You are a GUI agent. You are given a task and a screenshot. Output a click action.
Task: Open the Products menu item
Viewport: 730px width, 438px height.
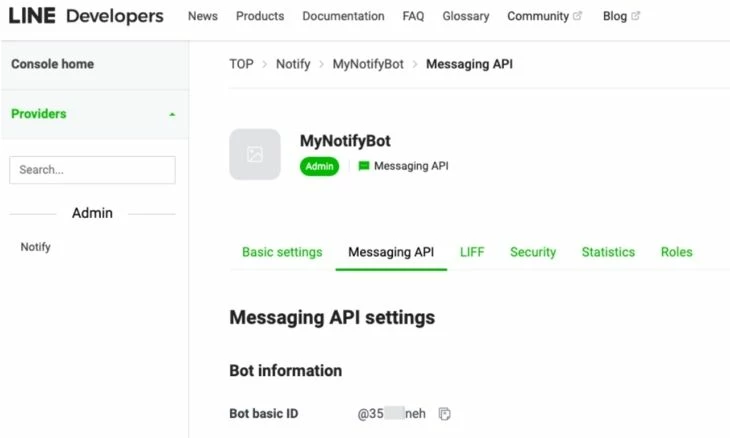tap(260, 16)
